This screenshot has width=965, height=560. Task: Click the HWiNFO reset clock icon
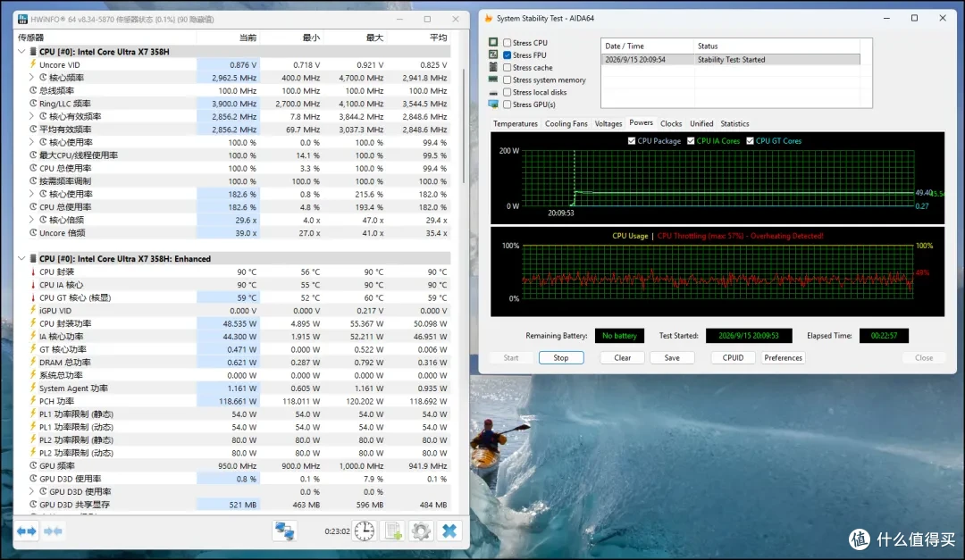click(x=365, y=531)
